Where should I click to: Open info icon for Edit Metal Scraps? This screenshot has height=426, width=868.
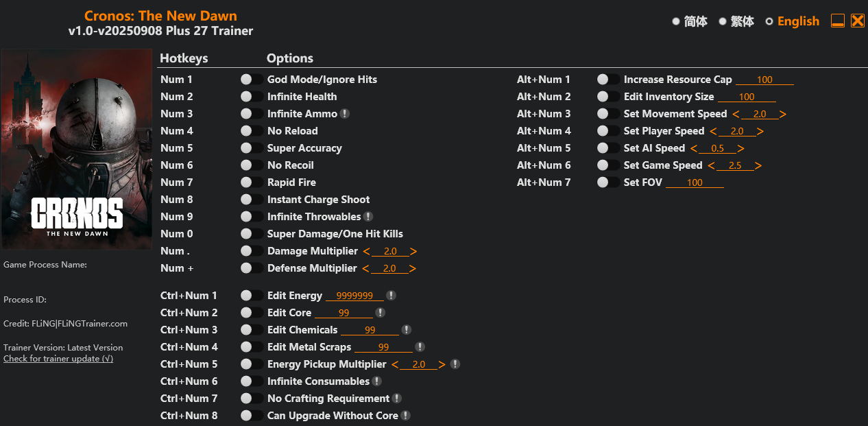(420, 347)
